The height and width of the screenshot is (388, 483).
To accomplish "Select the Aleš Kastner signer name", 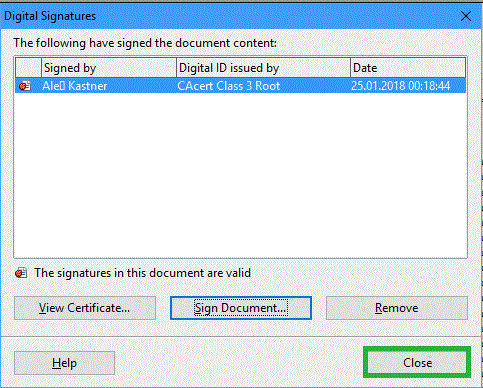I will (x=75, y=86).
